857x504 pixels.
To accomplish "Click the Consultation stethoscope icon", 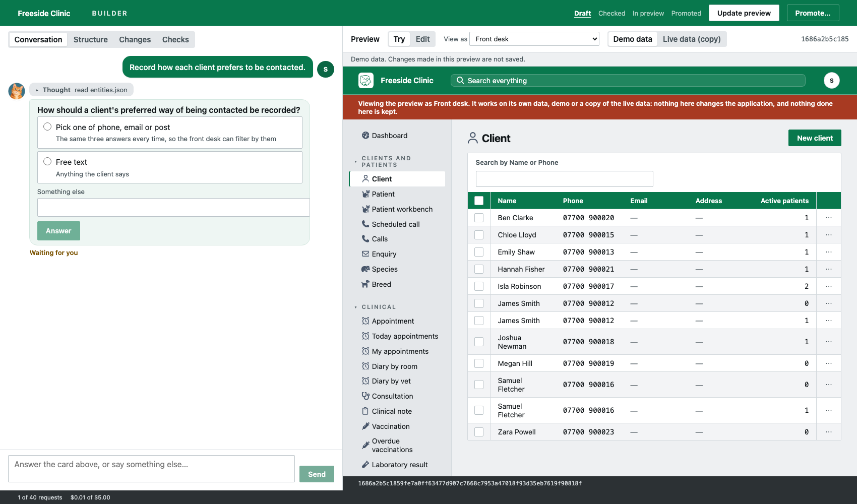I will [365, 396].
